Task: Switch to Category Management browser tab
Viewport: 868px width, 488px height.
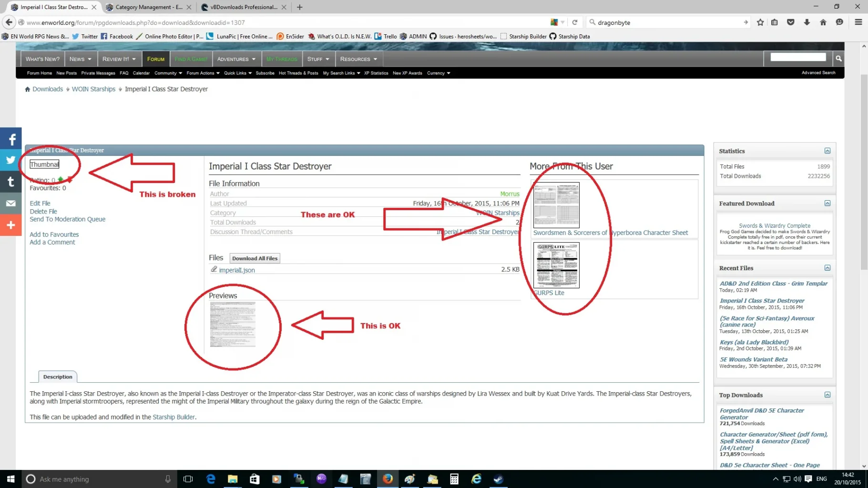Action: click(149, 7)
